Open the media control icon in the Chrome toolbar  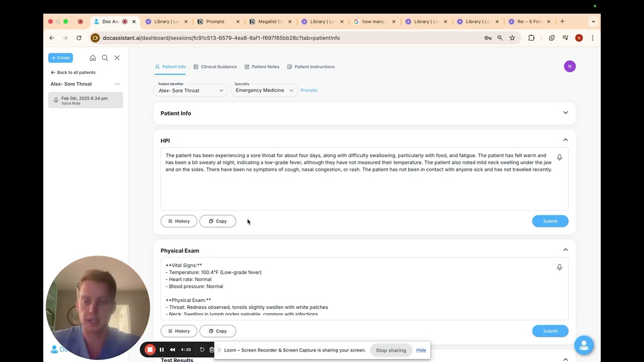566,38
